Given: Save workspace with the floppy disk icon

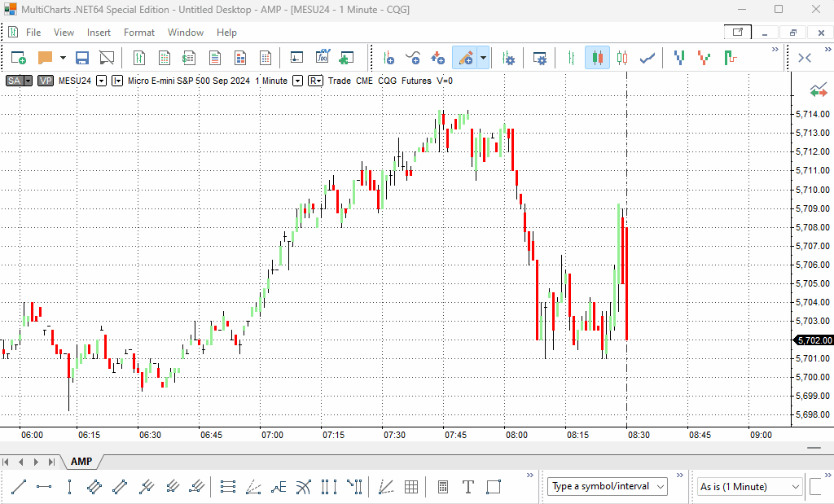Looking at the screenshot, I should coord(82,58).
